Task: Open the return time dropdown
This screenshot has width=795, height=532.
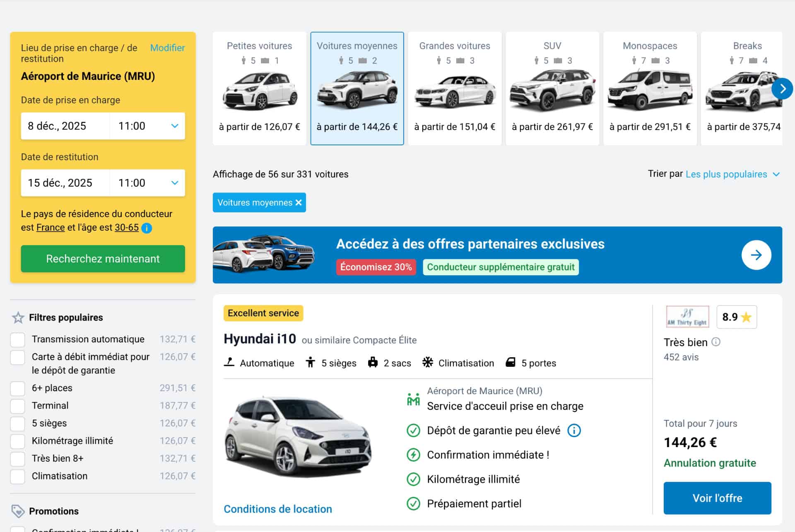Action: (147, 183)
